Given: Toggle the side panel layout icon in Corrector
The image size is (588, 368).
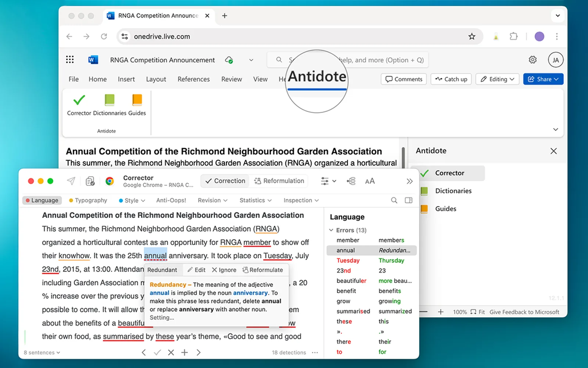Looking at the screenshot, I should click(x=409, y=200).
